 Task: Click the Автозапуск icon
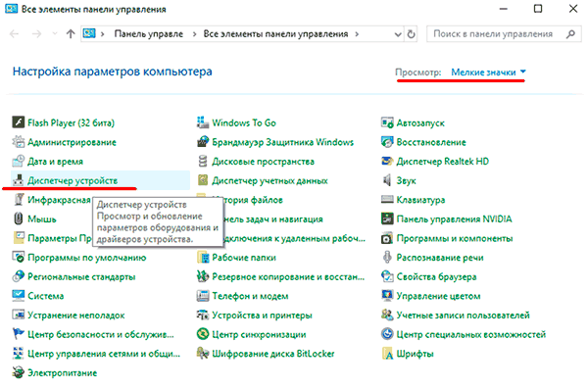coord(387,122)
